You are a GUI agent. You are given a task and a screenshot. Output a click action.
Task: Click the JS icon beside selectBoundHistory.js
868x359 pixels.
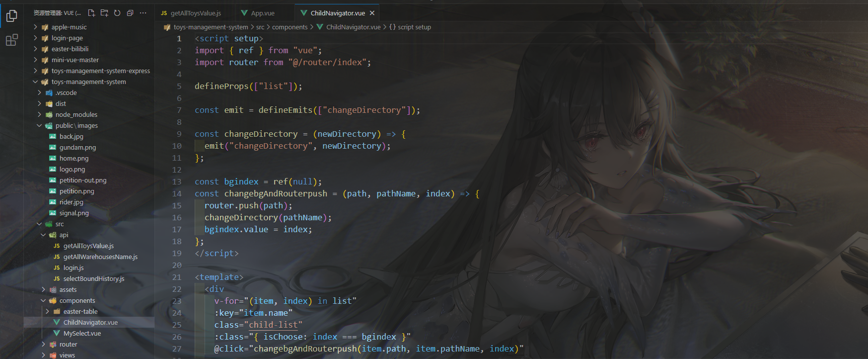click(x=57, y=278)
